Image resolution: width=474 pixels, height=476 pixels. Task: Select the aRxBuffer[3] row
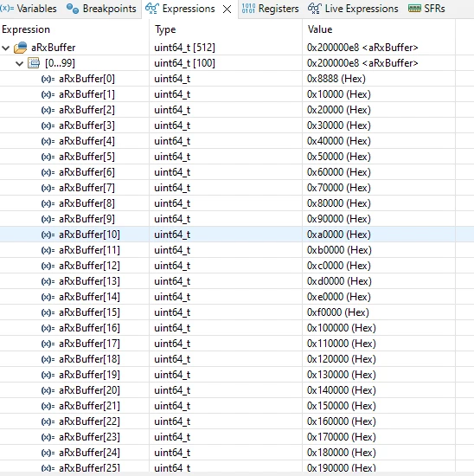tap(237, 125)
